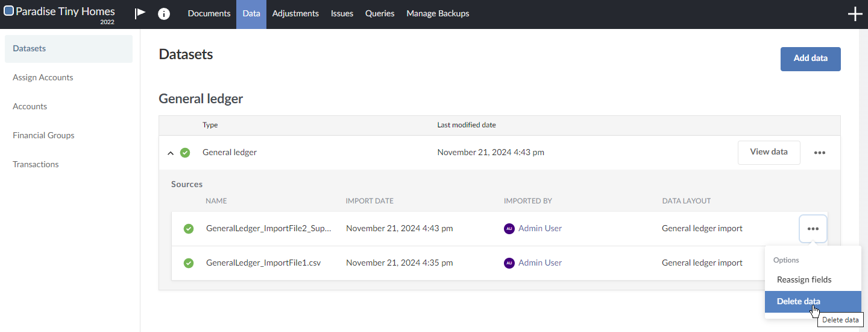
Task: Click Admin User avatar in ImportFile1 row
Action: (509, 263)
